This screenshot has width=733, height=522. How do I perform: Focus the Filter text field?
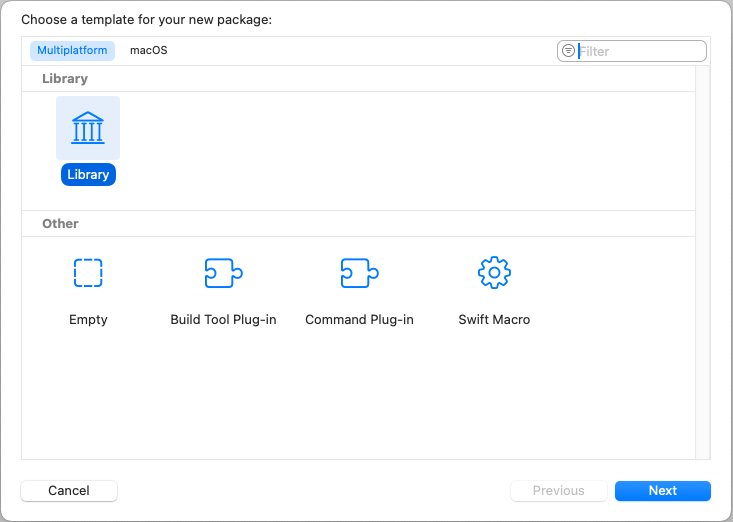click(x=632, y=51)
